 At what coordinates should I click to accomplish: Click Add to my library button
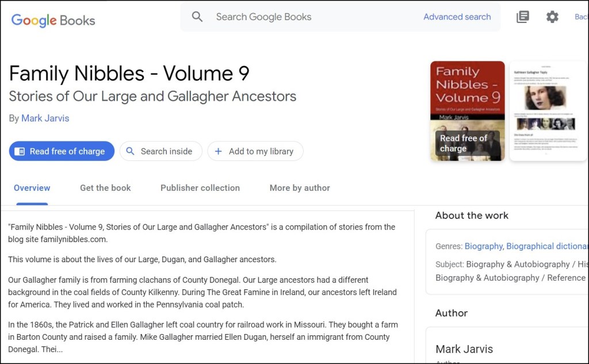point(255,151)
